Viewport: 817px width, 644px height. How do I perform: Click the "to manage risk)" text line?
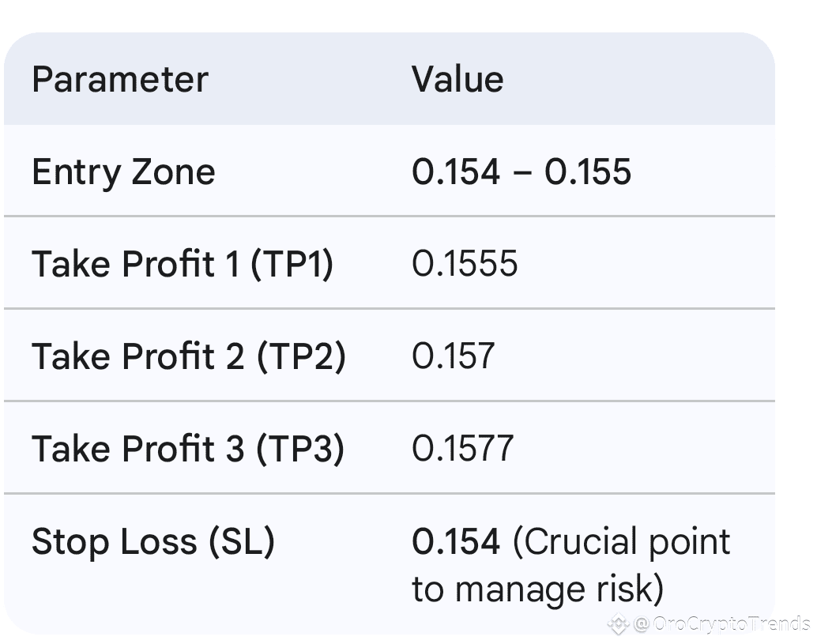[537, 589]
